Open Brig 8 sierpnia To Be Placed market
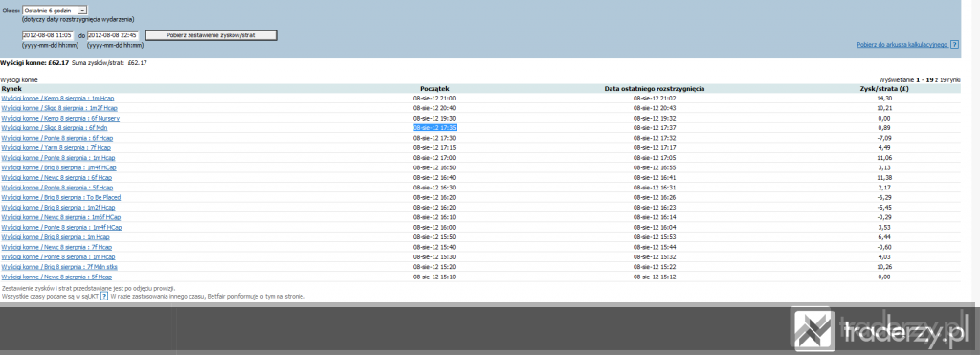This screenshot has height=355, width=980. [x=60, y=197]
